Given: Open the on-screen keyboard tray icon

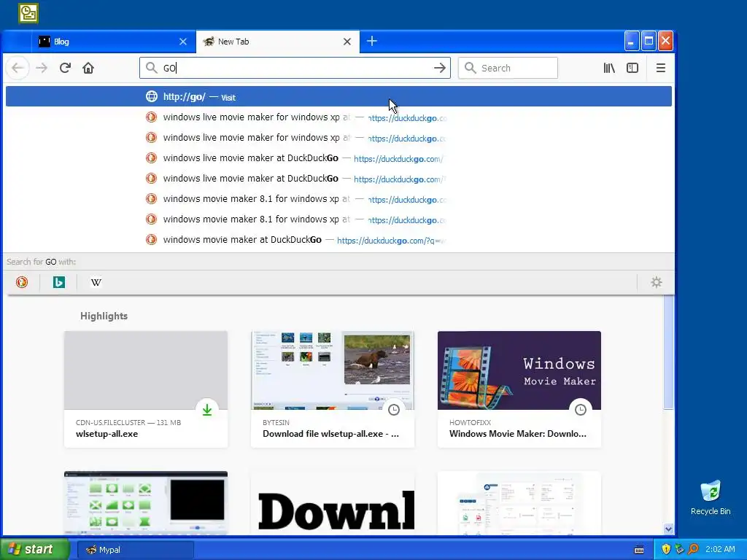Looking at the screenshot, I should pyautogui.click(x=639, y=550).
